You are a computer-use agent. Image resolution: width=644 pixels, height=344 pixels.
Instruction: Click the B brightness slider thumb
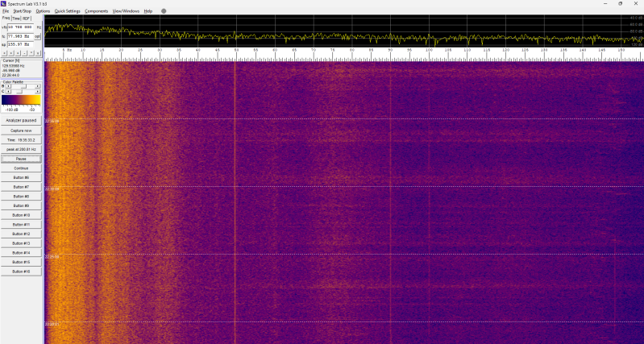pyautogui.click(x=23, y=86)
